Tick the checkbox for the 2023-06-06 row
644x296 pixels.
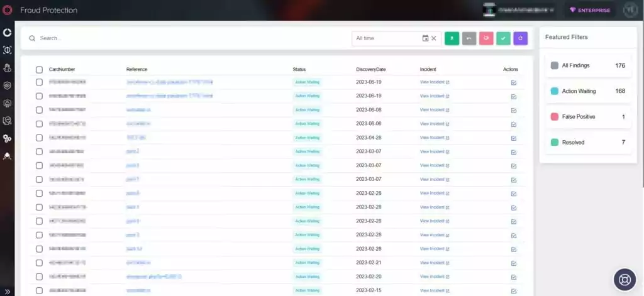(39, 124)
